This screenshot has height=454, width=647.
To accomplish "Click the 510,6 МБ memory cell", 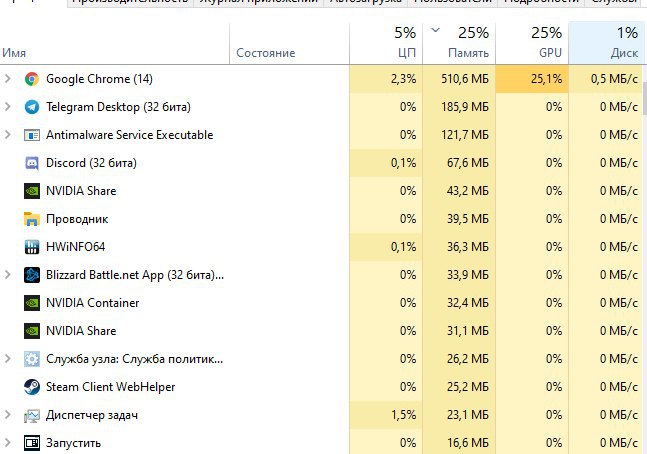I will pyautogui.click(x=459, y=79).
